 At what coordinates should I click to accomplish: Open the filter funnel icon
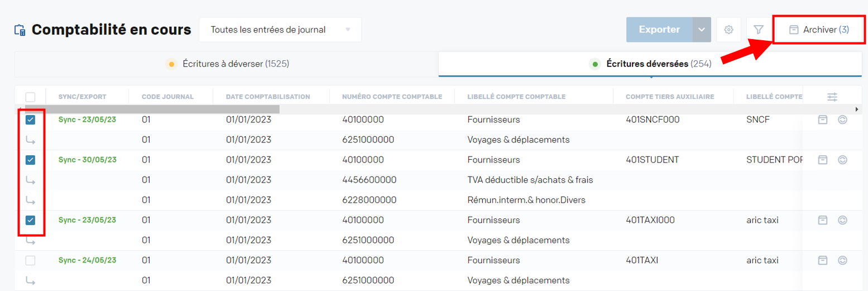tap(758, 30)
